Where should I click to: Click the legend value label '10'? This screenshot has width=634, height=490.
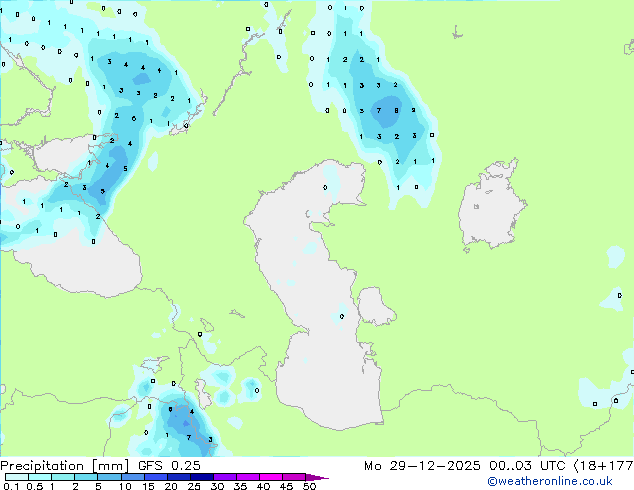[125, 486]
